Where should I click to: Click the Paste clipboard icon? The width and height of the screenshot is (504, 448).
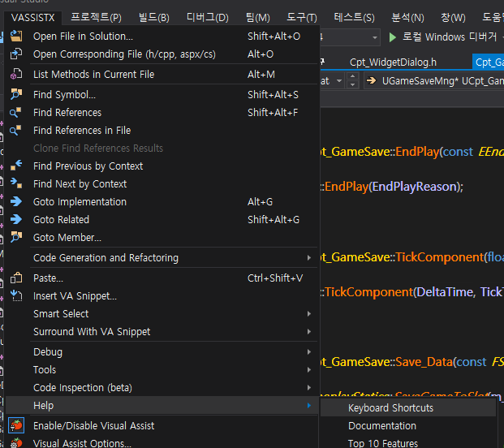(x=16, y=278)
